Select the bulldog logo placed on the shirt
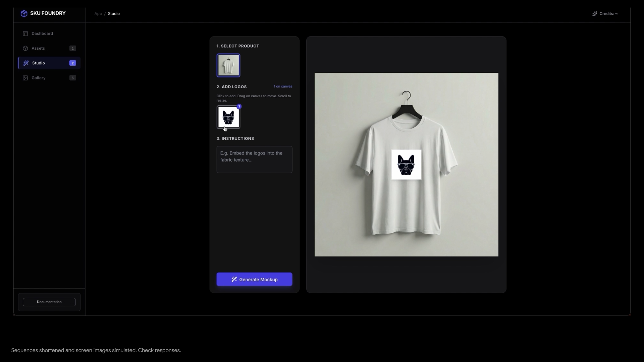Screen dimensions: 644x362 point(406,165)
